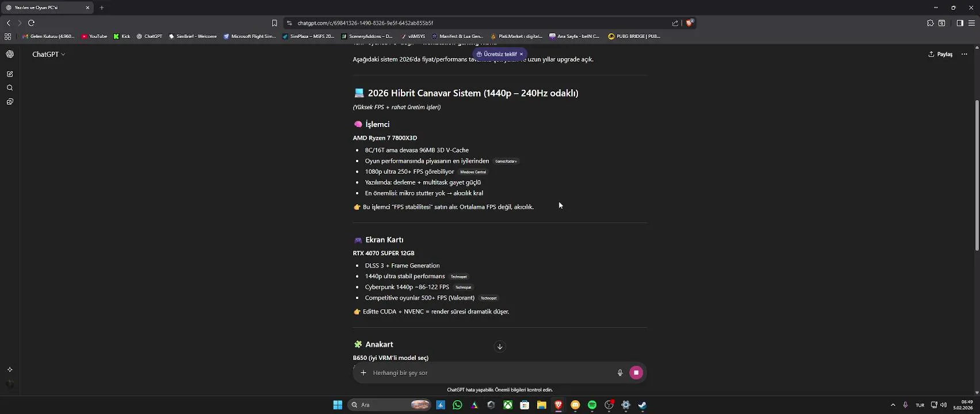The height and width of the screenshot is (414, 980).
Task: Open the SceneryAddons bookmark
Action: tap(367, 36)
